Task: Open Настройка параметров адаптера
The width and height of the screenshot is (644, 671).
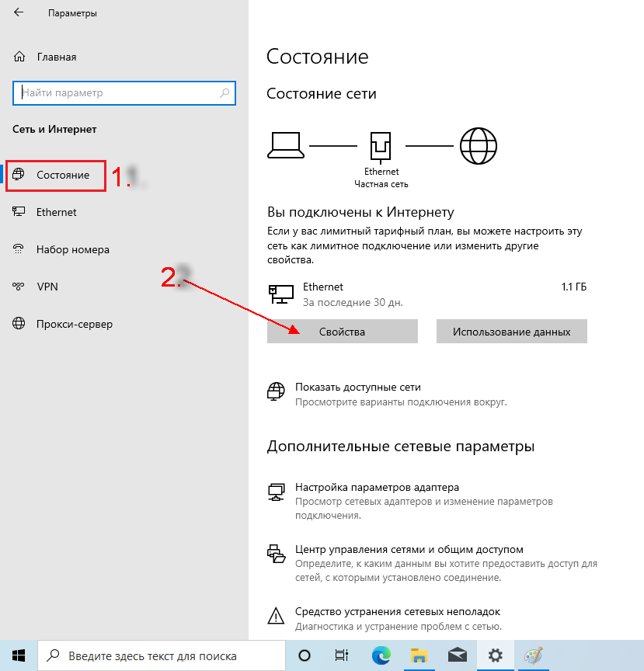Action: click(x=377, y=488)
